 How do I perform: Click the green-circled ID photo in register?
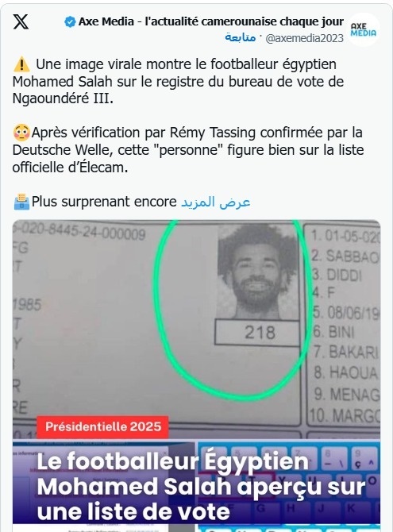coord(257,272)
